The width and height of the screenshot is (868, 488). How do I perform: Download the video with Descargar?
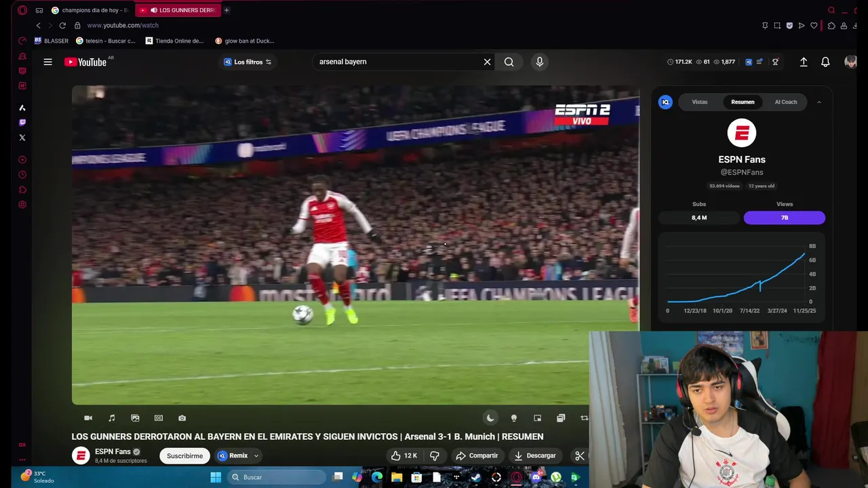tap(534, 455)
